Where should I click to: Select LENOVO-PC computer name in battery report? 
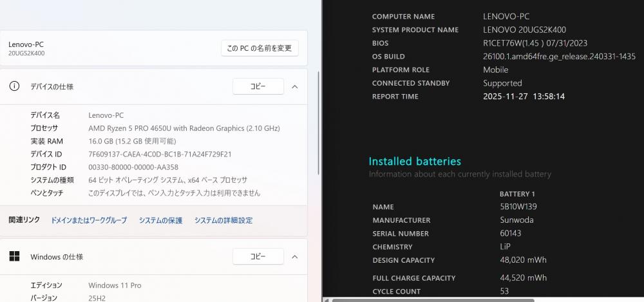coord(506,17)
